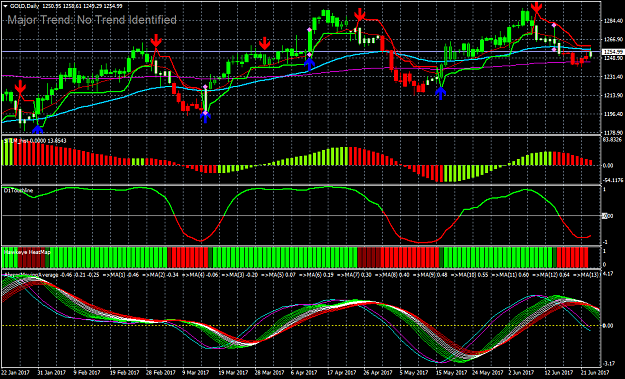Click the red sell arrow in early June

[537, 7]
